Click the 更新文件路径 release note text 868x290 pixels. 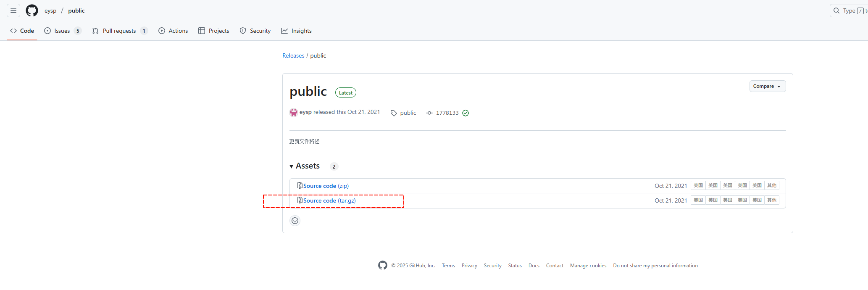tap(304, 141)
